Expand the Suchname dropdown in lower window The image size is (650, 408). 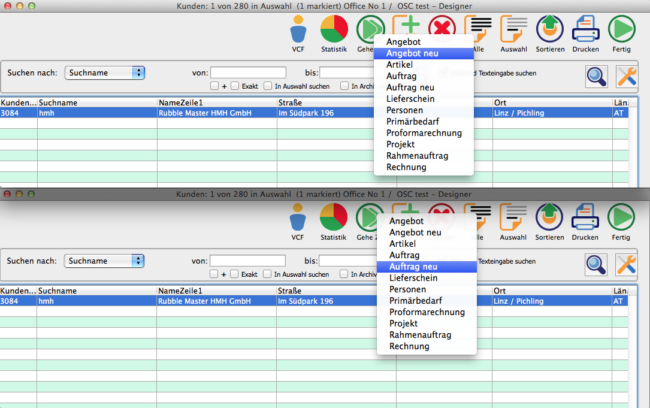(104, 260)
